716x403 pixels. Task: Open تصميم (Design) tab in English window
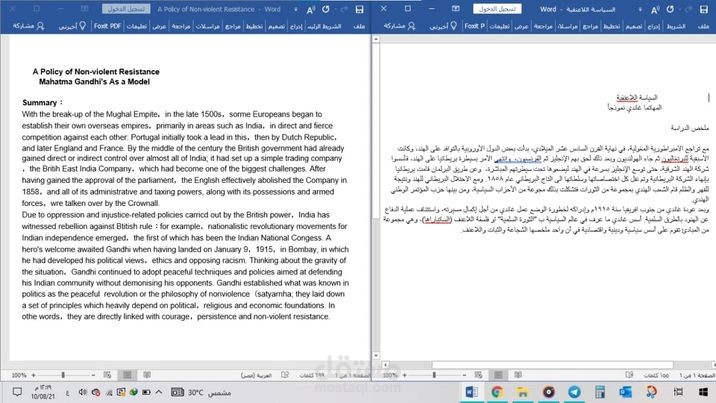point(276,26)
